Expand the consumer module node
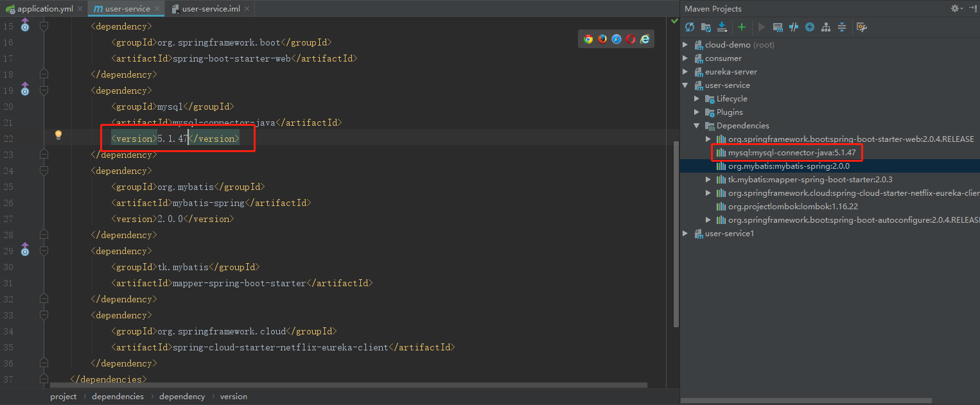The image size is (980, 405). [x=685, y=58]
